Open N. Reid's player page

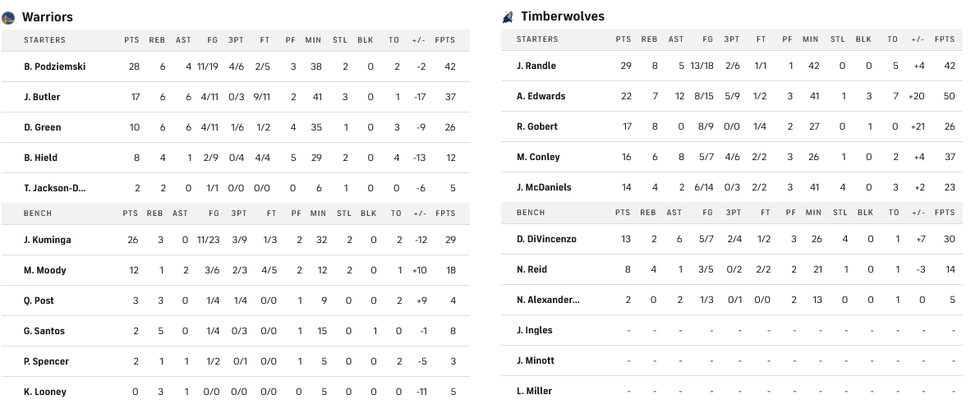(531, 269)
